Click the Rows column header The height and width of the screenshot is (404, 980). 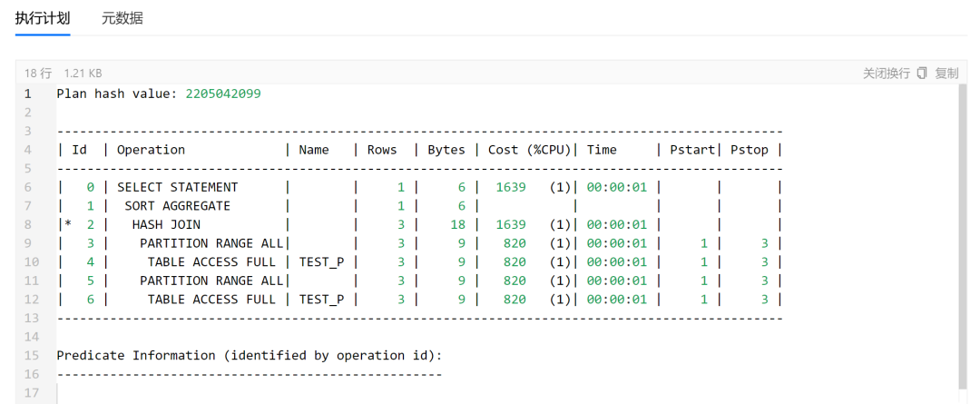tap(382, 150)
